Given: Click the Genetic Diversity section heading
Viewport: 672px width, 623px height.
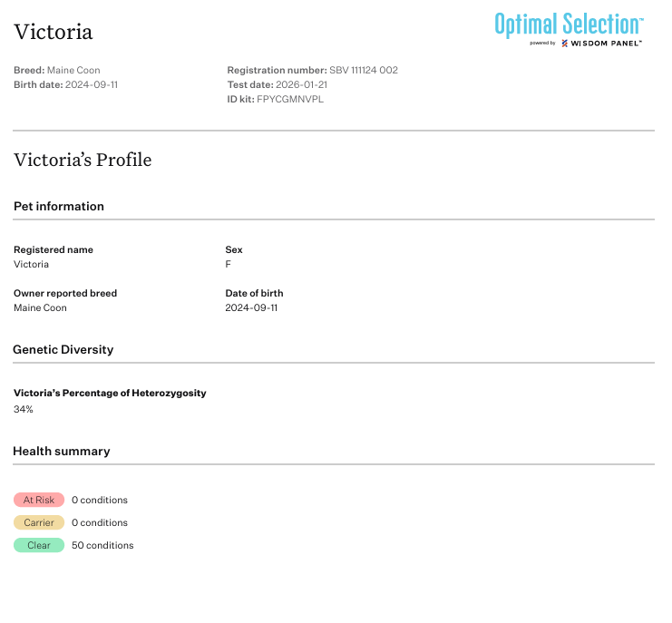Looking at the screenshot, I should (63, 350).
